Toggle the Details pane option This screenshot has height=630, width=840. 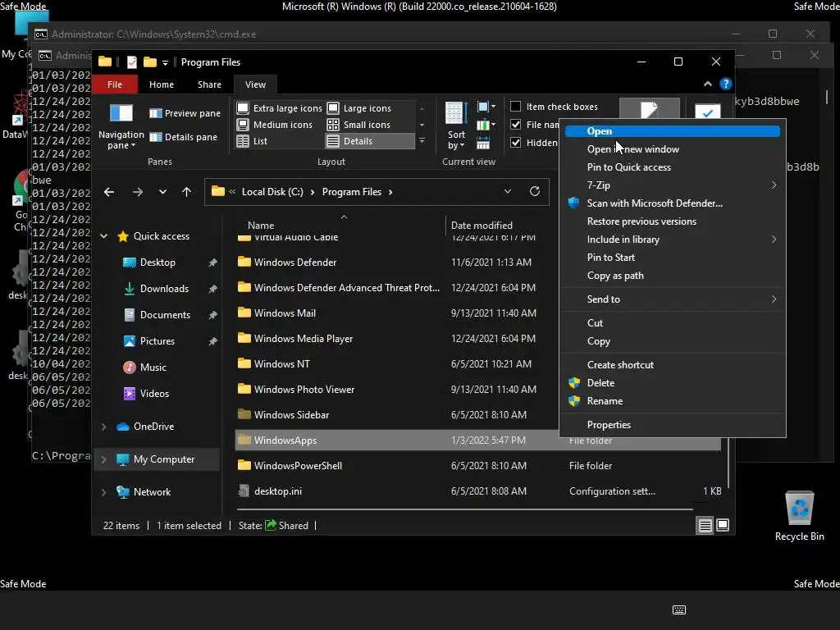(x=183, y=137)
